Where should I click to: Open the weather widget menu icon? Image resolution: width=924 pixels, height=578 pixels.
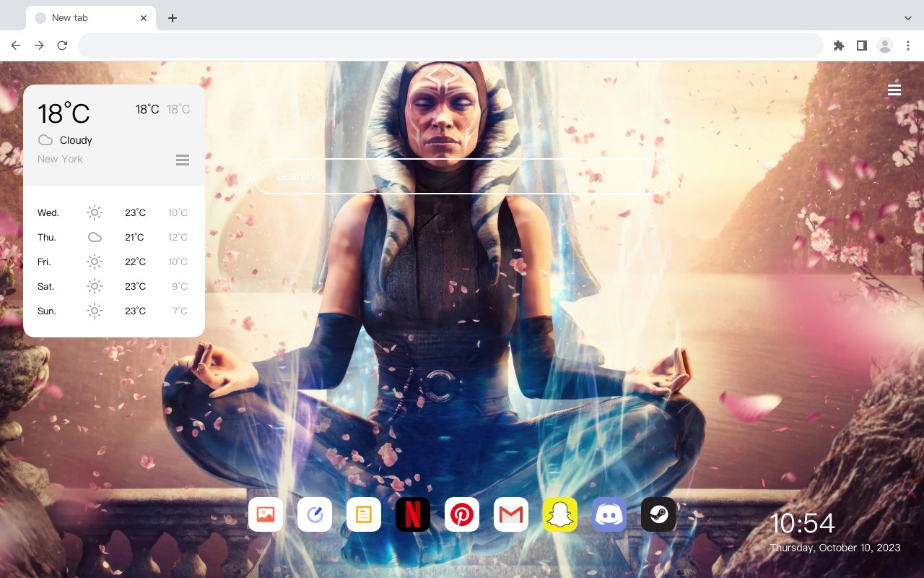[183, 160]
